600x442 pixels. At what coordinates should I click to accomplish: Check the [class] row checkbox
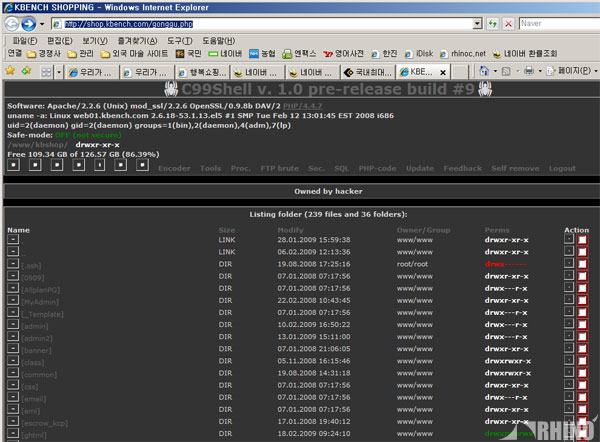coord(582,361)
